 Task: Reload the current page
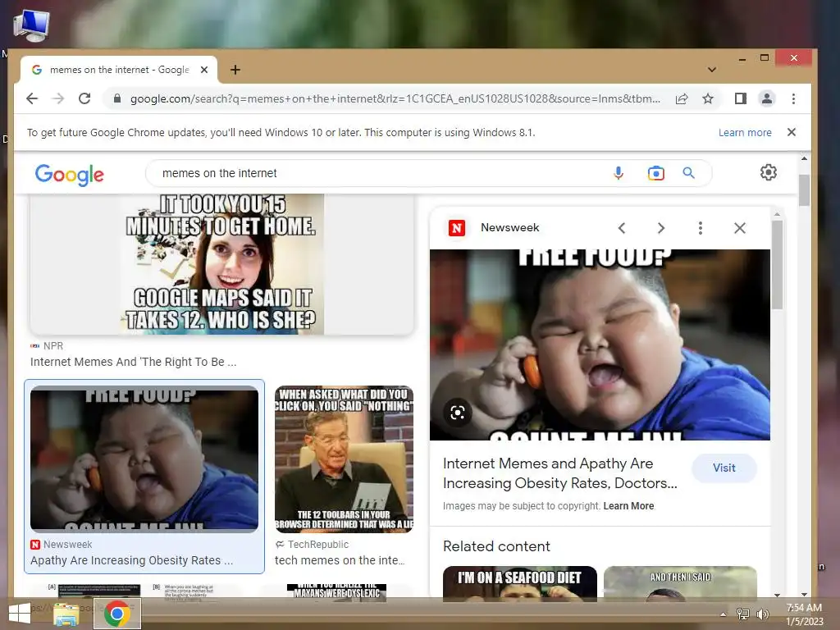point(84,98)
